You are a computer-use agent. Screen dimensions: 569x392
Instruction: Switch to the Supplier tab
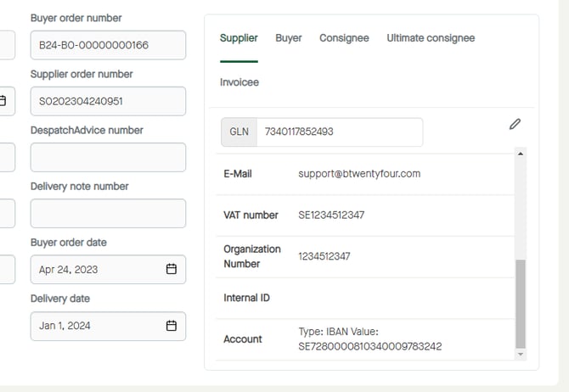[x=239, y=38]
